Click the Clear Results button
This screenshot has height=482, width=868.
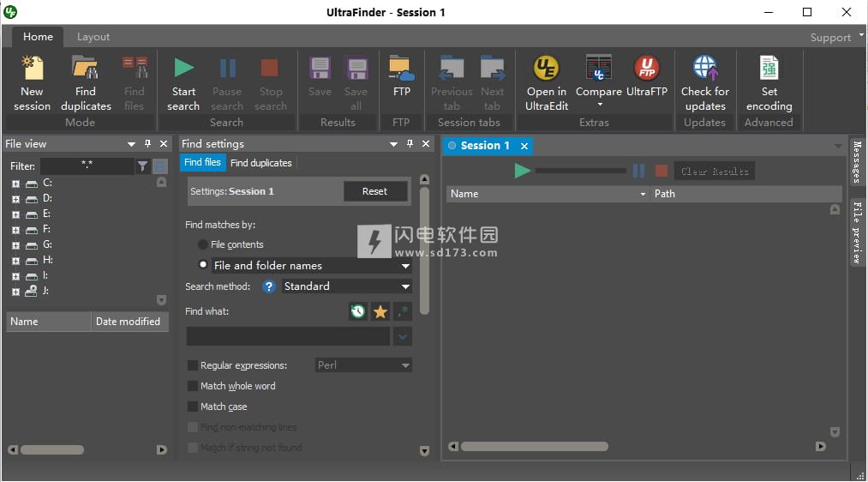tap(714, 172)
